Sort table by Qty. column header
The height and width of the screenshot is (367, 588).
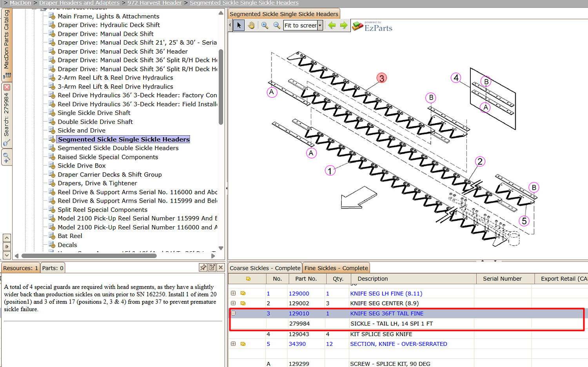pos(338,279)
